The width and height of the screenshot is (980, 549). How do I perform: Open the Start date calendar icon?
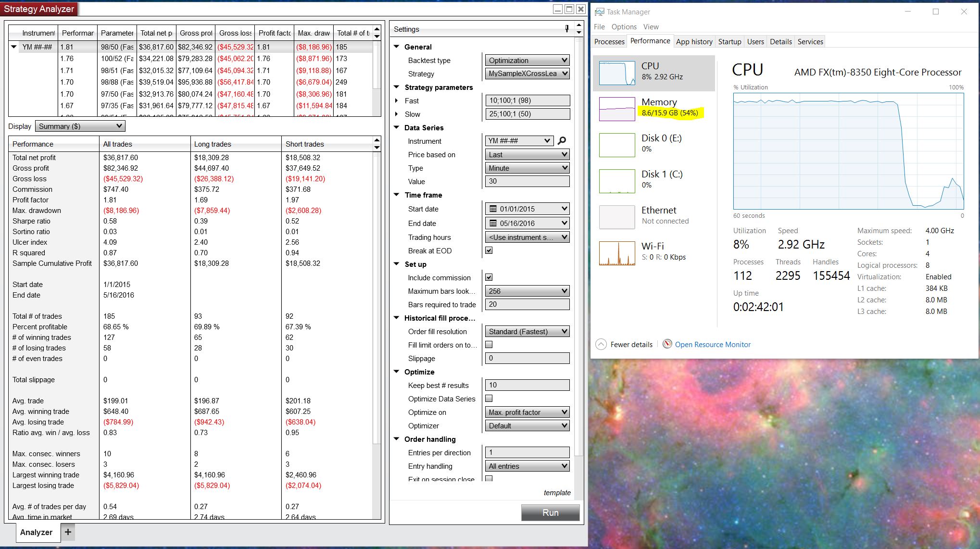493,209
